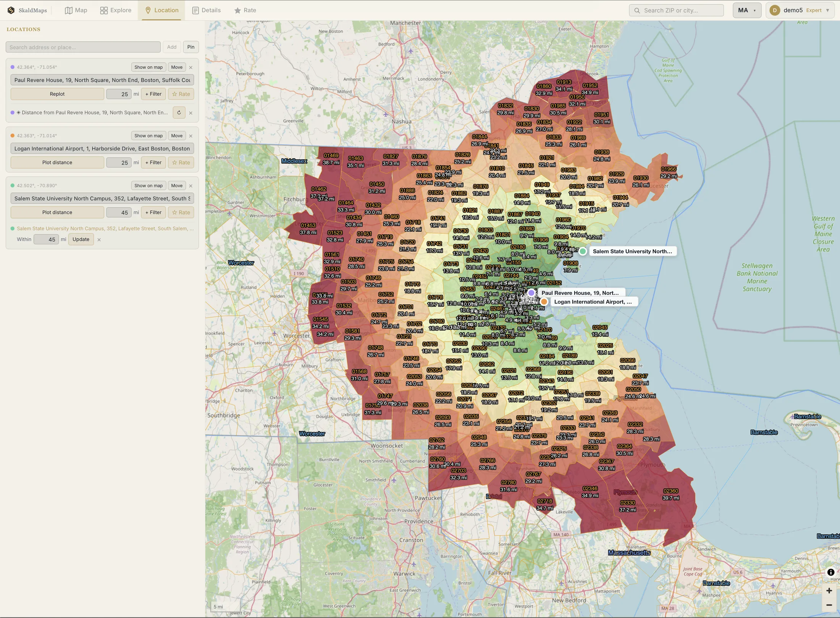Click the purple layer dot for Distance from Paul Revere
This screenshot has height=618, width=840.
[13, 113]
